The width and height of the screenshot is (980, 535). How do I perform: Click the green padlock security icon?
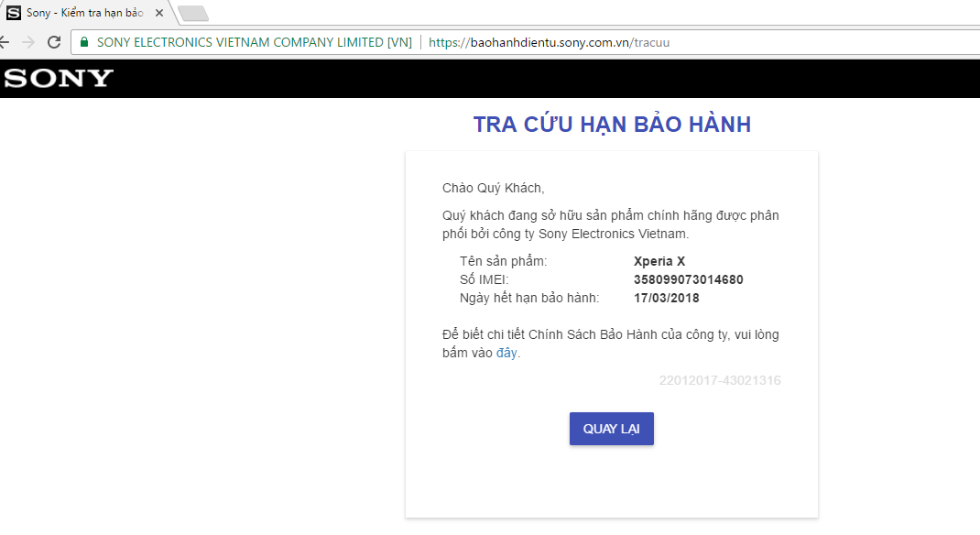[84, 42]
